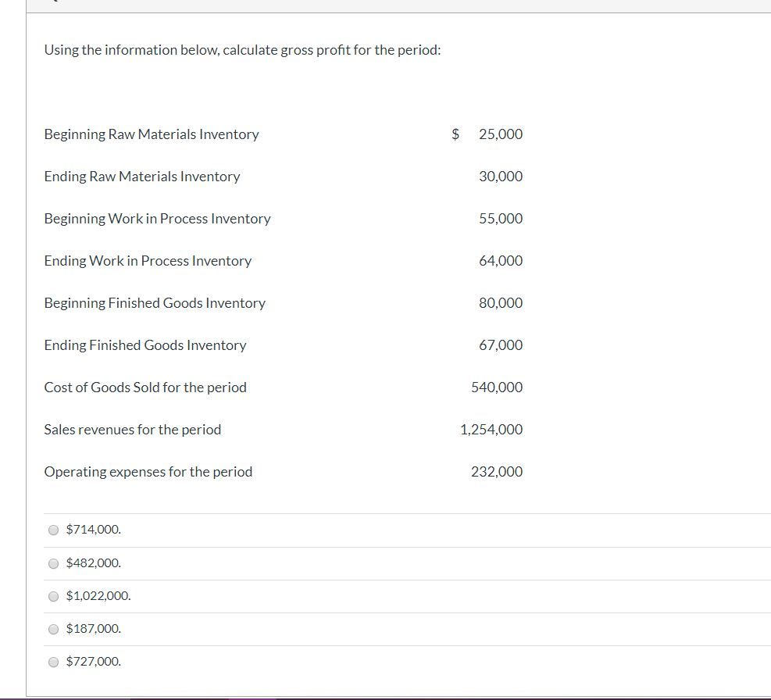This screenshot has height=700, width=771.
Task: Click the Sales revenues value 1,254,000
Action: pyautogui.click(x=493, y=429)
